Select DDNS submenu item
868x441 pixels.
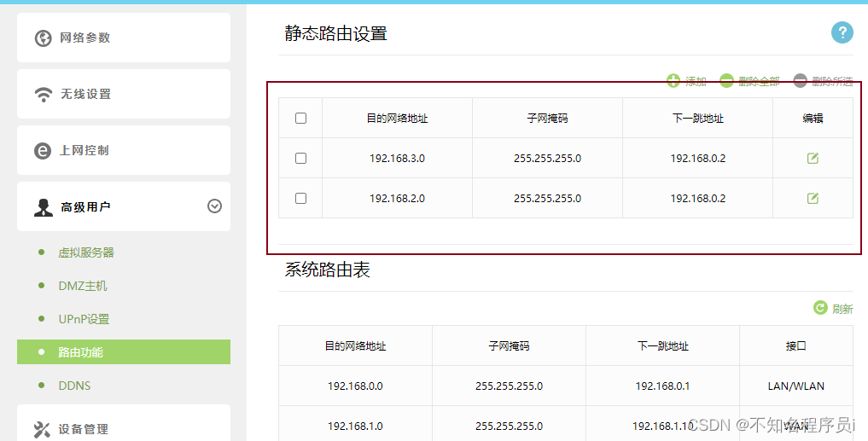(75, 386)
